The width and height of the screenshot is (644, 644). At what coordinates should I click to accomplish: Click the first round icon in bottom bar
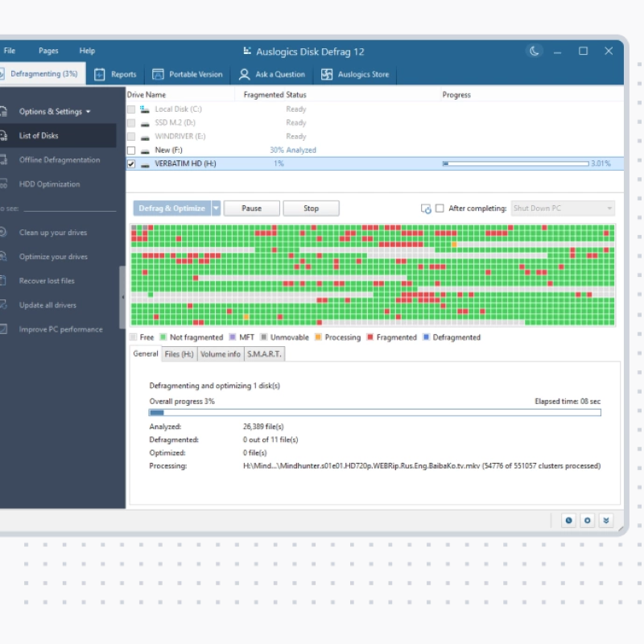(x=568, y=520)
